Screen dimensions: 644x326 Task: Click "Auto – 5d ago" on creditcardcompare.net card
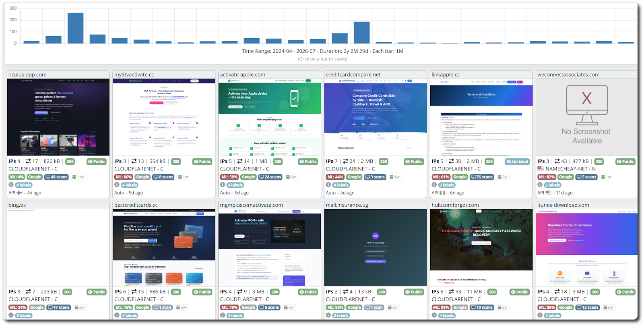(340, 193)
